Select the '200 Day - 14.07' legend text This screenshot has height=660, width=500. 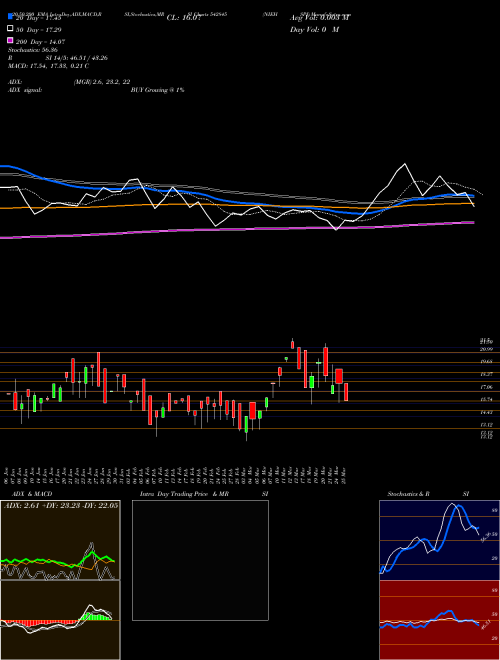click(x=40, y=42)
